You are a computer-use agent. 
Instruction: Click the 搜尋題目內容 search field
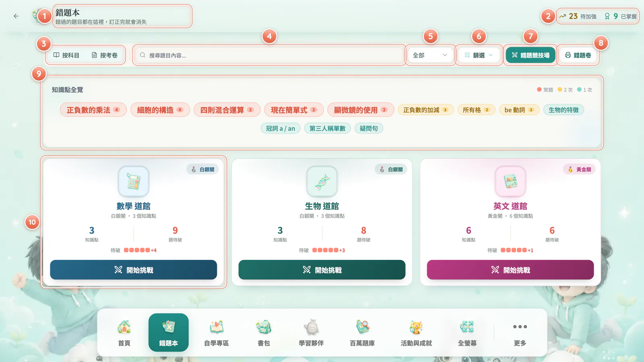click(x=269, y=55)
